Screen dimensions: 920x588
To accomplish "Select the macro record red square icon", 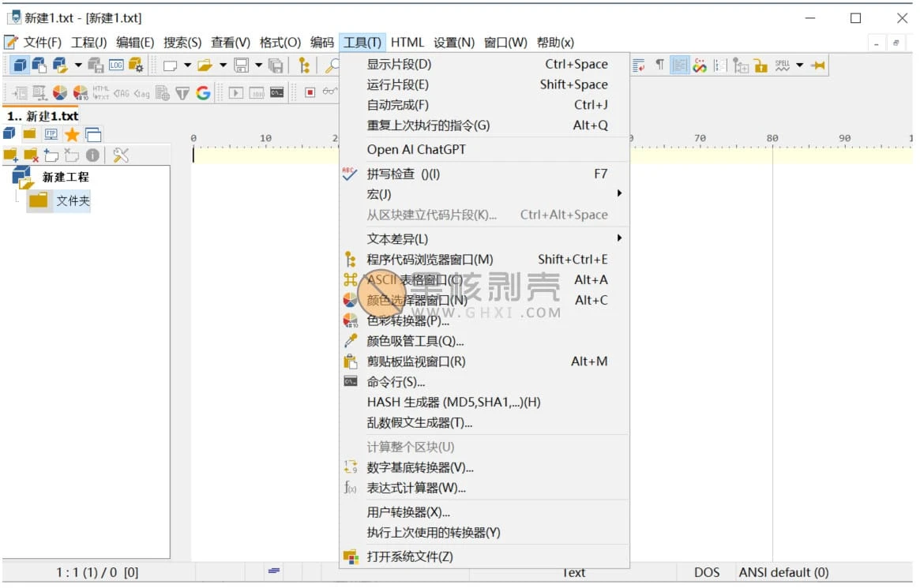I will pos(310,93).
